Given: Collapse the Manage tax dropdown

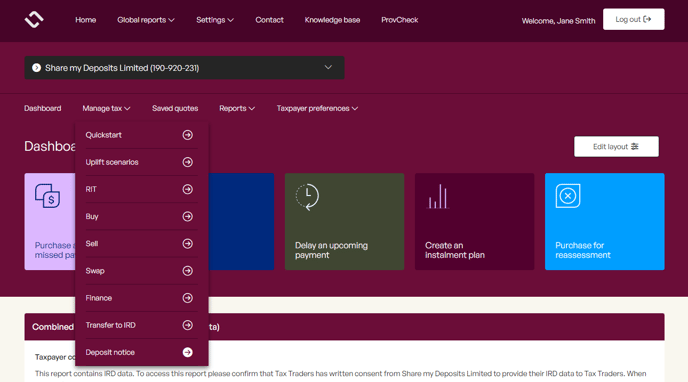Looking at the screenshot, I should (106, 108).
